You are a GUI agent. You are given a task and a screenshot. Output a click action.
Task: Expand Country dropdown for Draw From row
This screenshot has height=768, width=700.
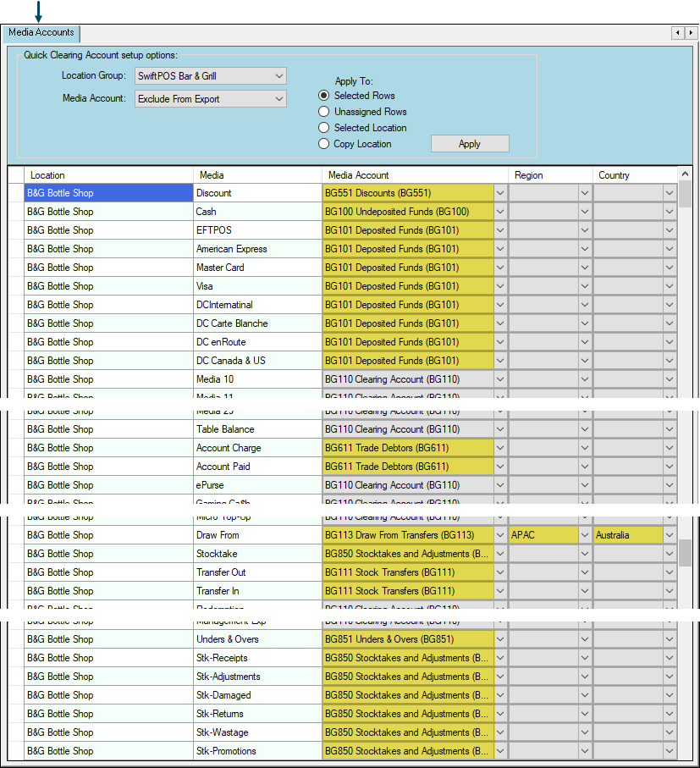pyautogui.click(x=670, y=535)
